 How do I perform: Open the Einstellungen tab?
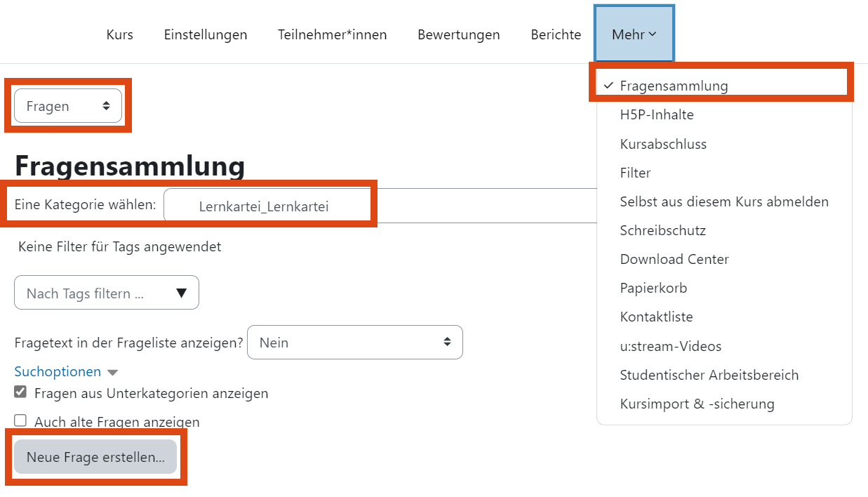tap(206, 34)
